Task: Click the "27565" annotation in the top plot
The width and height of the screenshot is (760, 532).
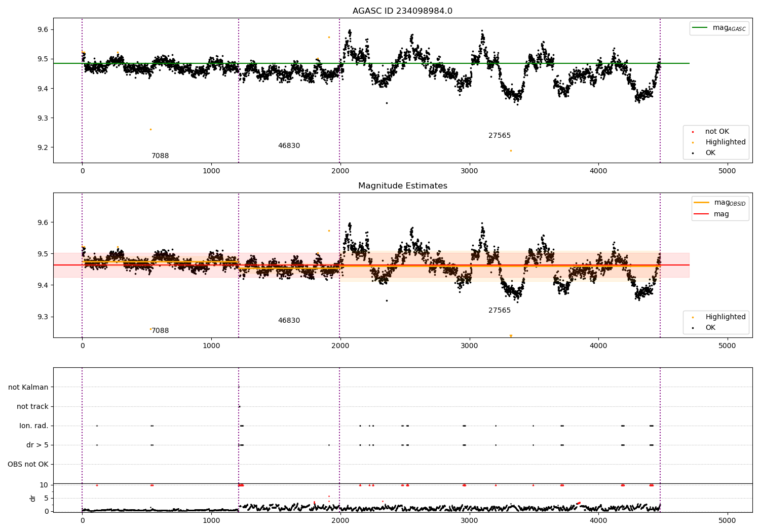Action: pos(500,136)
